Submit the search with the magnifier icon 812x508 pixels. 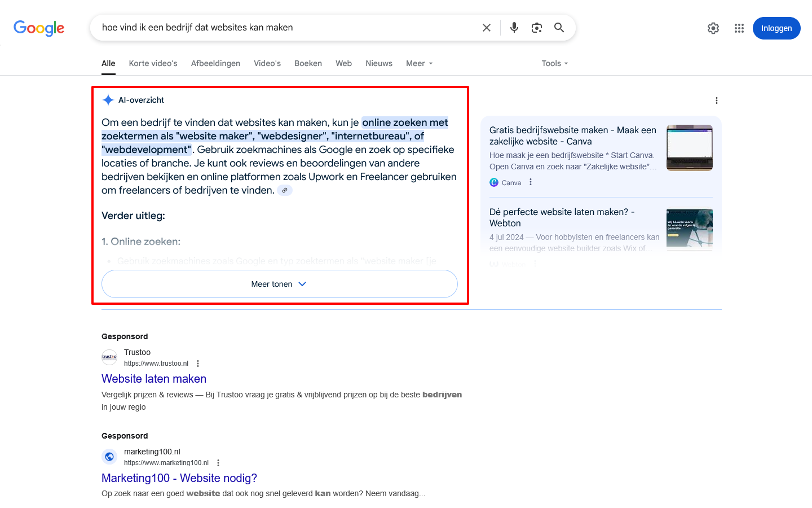(x=559, y=28)
